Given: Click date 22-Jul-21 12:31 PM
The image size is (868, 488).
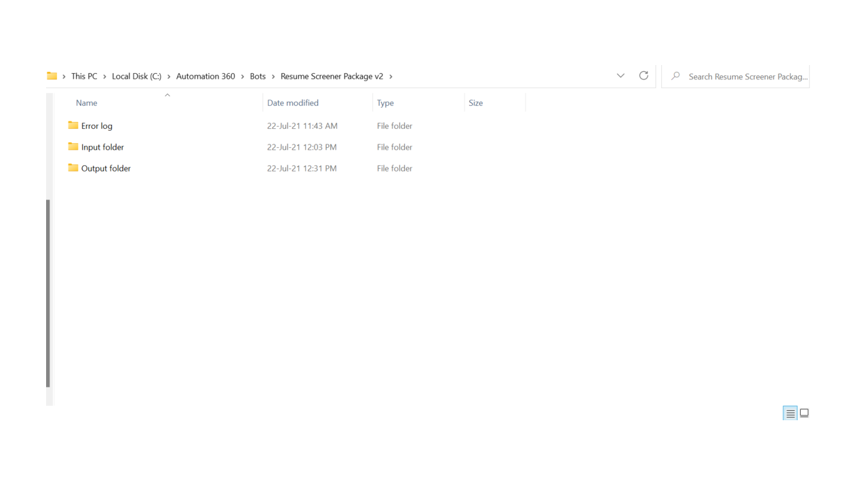Looking at the screenshot, I should point(302,168).
